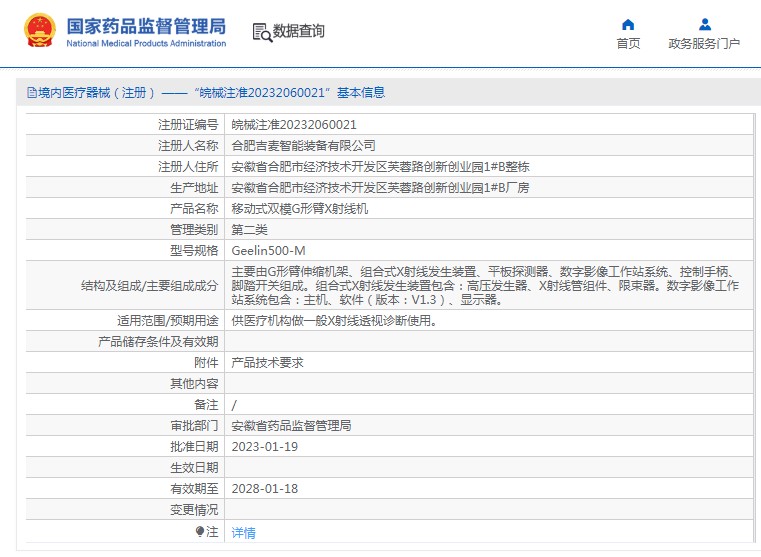Viewport: 761px width, 557px height.
Task: Click the 批准日期 row label
Action: (194, 446)
